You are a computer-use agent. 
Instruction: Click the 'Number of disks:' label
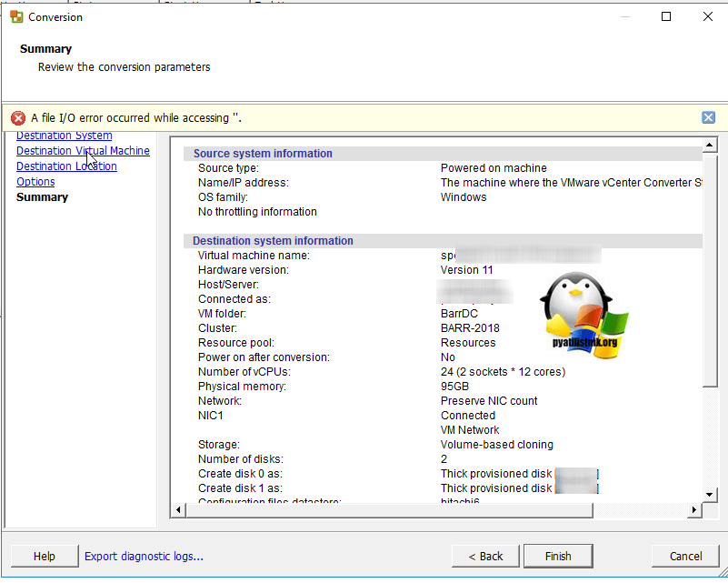click(x=241, y=459)
